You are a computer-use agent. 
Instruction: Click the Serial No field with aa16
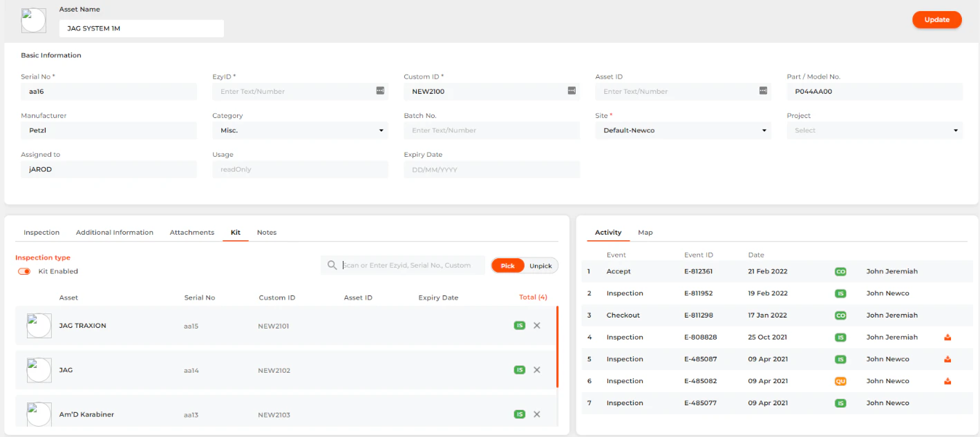[x=109, y=91]
